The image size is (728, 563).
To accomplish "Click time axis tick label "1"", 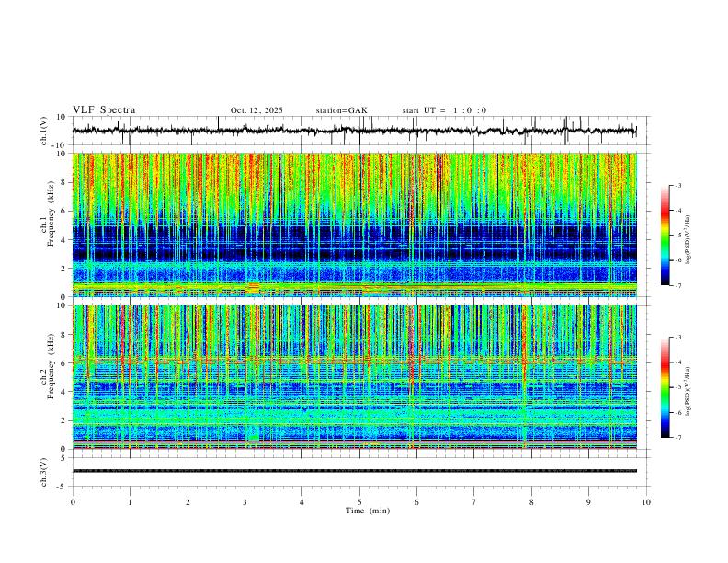I will pyautogui.click(x=130, y=502).
